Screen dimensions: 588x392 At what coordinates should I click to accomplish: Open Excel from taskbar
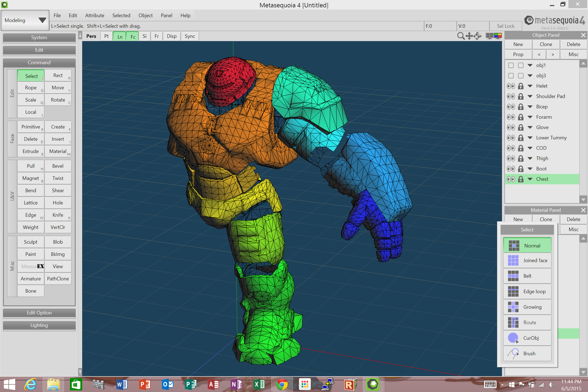pos(259,385)
